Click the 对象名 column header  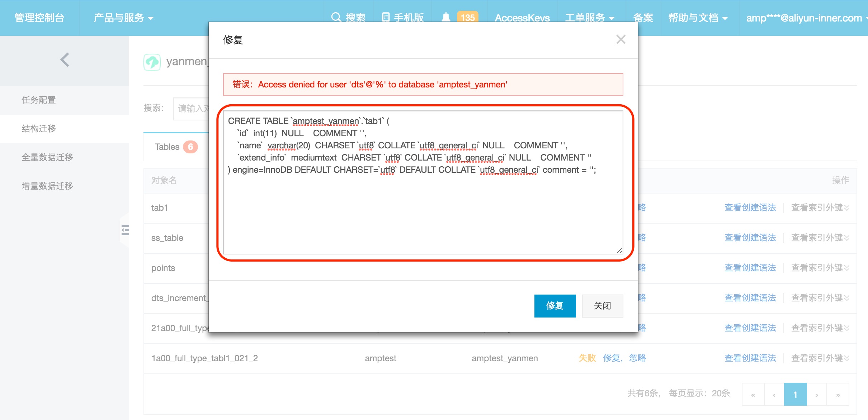(x=164, y=180)
